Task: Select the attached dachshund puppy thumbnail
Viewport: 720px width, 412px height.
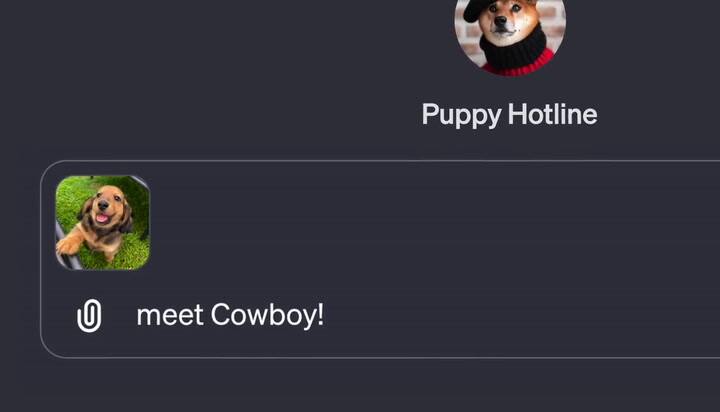Action: click(x=102, y=222)
